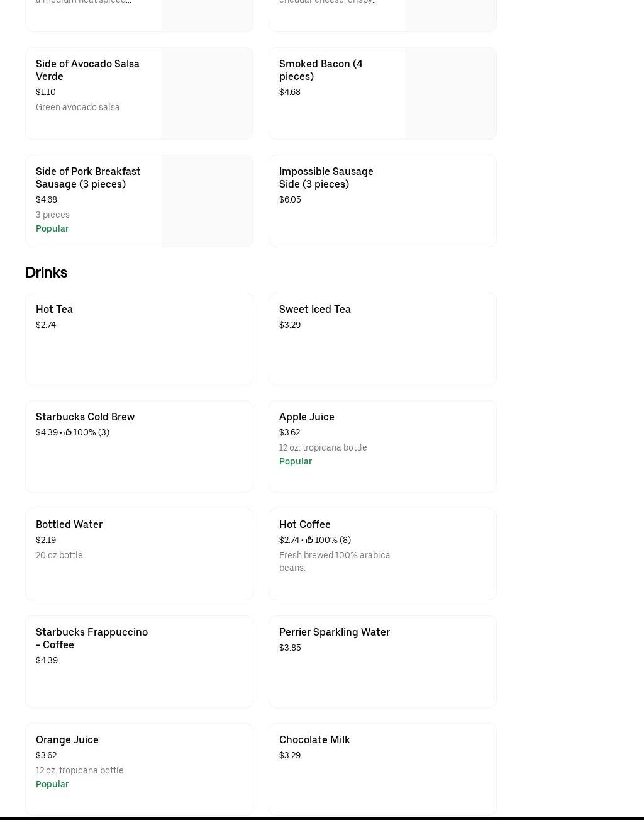This screenshot has height=820, width=644.
Task: Click the Side of Pork Breakfast Sausage title
Action: (88, 177)
